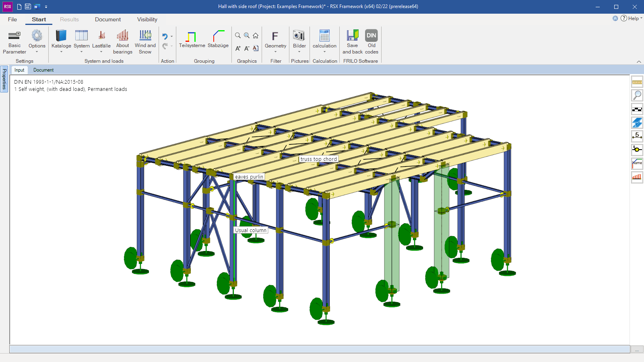This screenshot has height=362, width=644.
Task: Open Teilsysteme grouping tool
Action: 192,40
